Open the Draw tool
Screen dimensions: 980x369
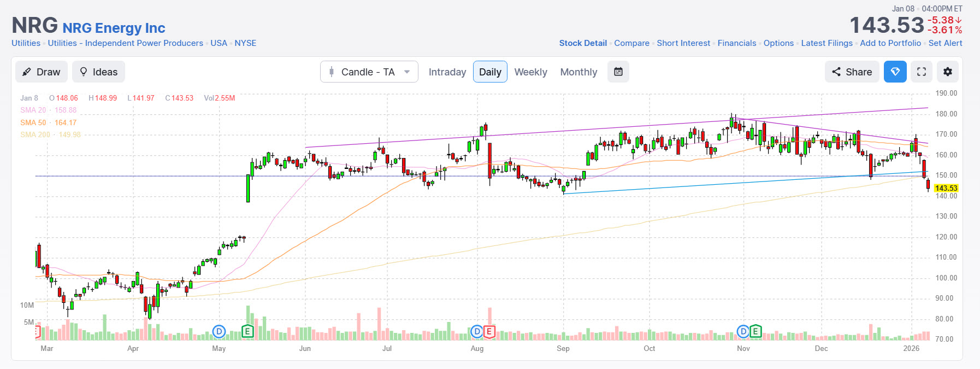point(42,72)
